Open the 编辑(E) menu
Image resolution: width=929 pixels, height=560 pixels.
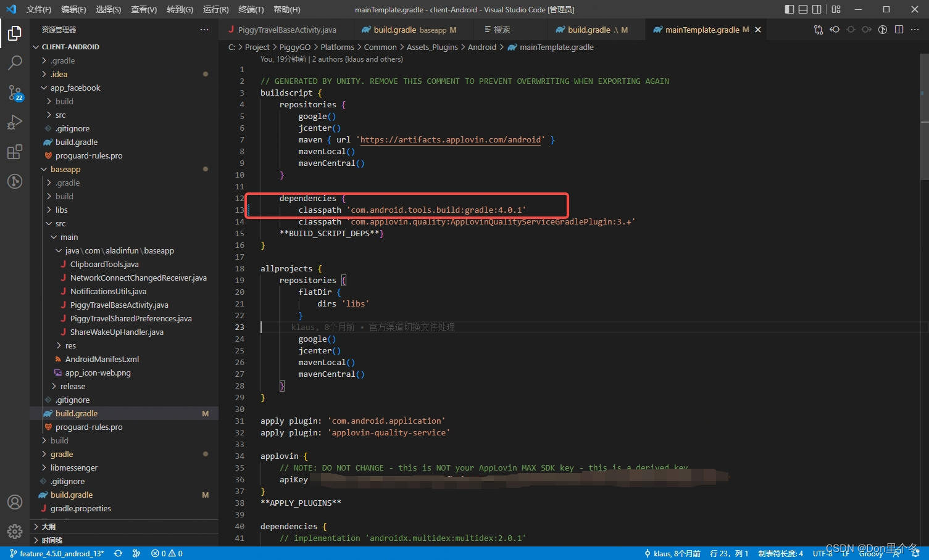click(73, 9)
